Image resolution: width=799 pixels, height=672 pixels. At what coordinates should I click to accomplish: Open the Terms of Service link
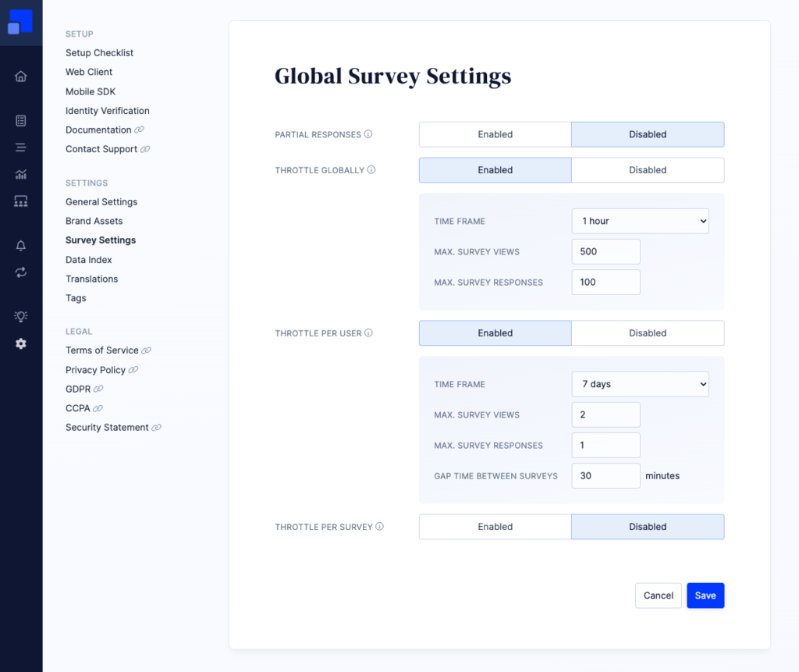point(102,350)
